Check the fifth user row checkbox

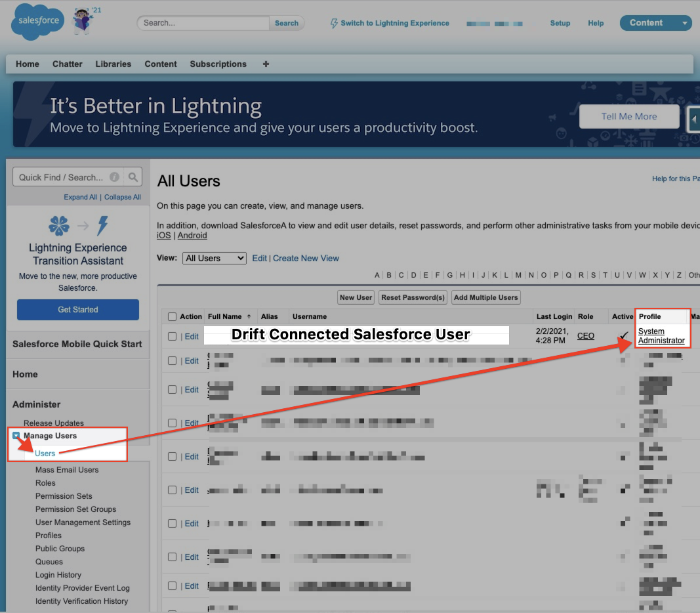pos(172,456)
